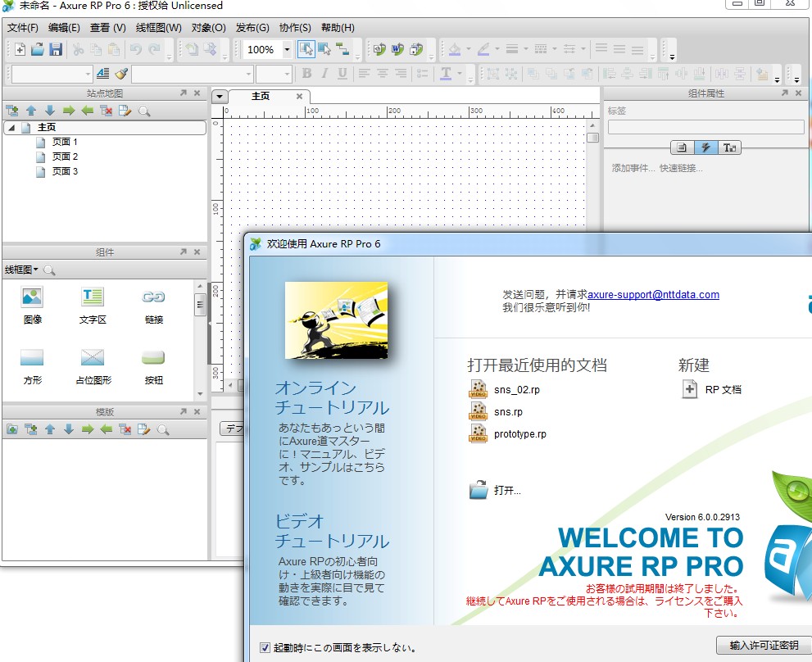This screenshot has height=662, width=812.
Task: Click the Save floppy disk icon
Action: (x=56, y=50)
